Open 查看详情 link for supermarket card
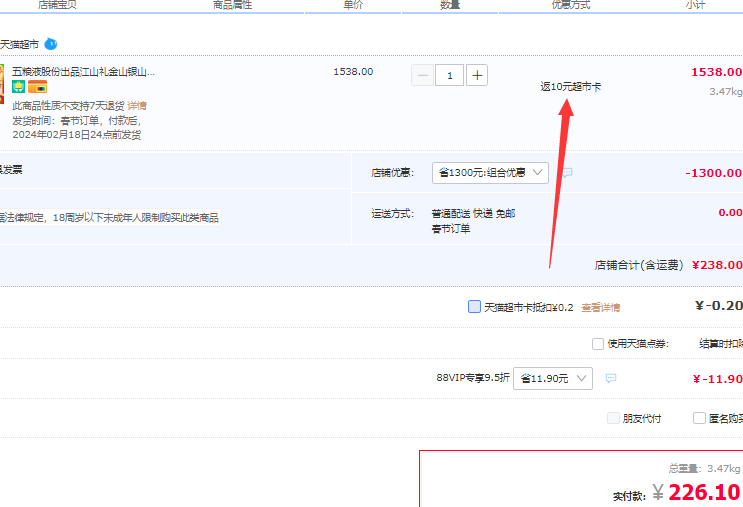This screenshot has width=743, height=507. pyautogui.click(x=600, y=308)
